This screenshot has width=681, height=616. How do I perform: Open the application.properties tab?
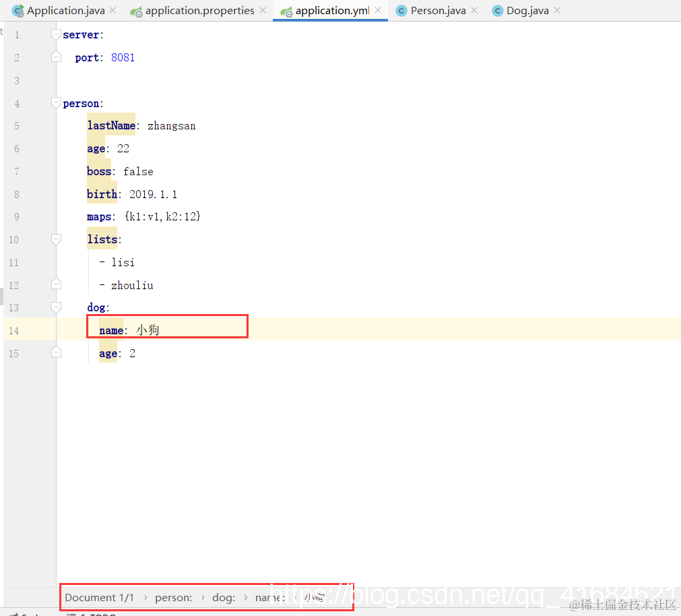[200, 10]
